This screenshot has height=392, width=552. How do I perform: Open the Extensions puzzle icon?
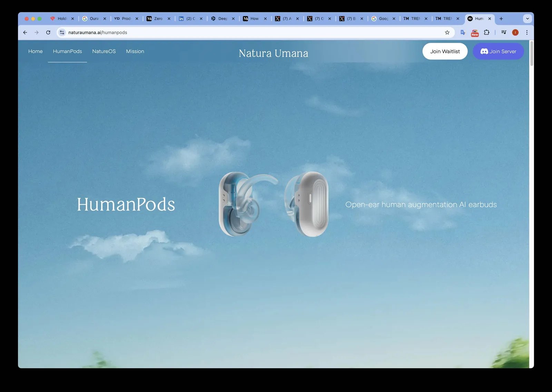pyautogui.click(x=486, y=32)
